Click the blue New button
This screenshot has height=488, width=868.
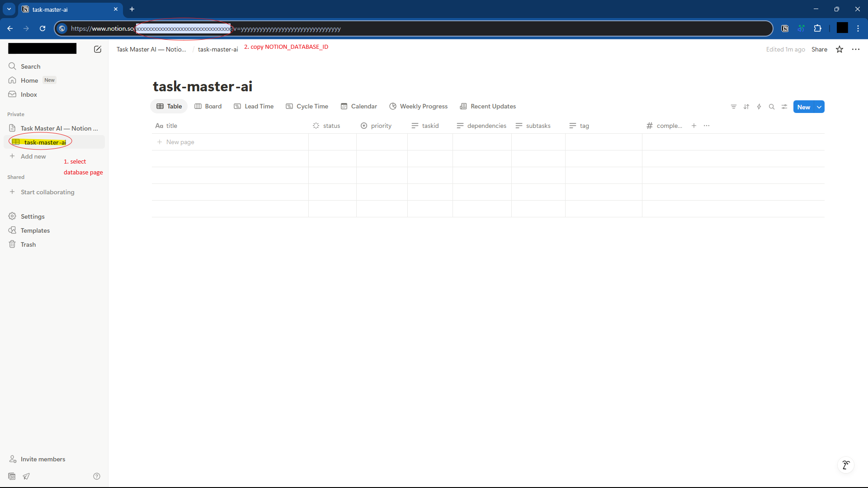coord(803,107)
